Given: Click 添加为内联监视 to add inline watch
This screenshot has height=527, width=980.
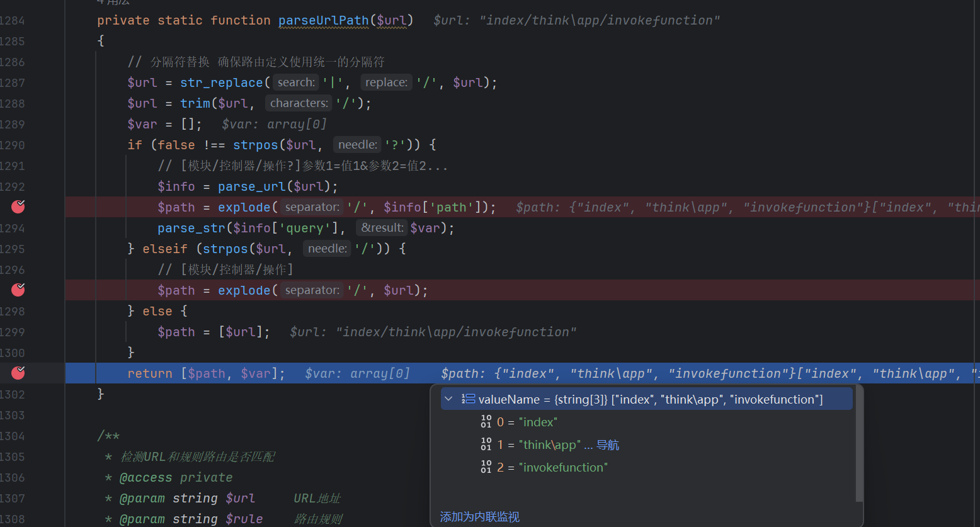Looking at the screenshot, I should pos(479,517).
